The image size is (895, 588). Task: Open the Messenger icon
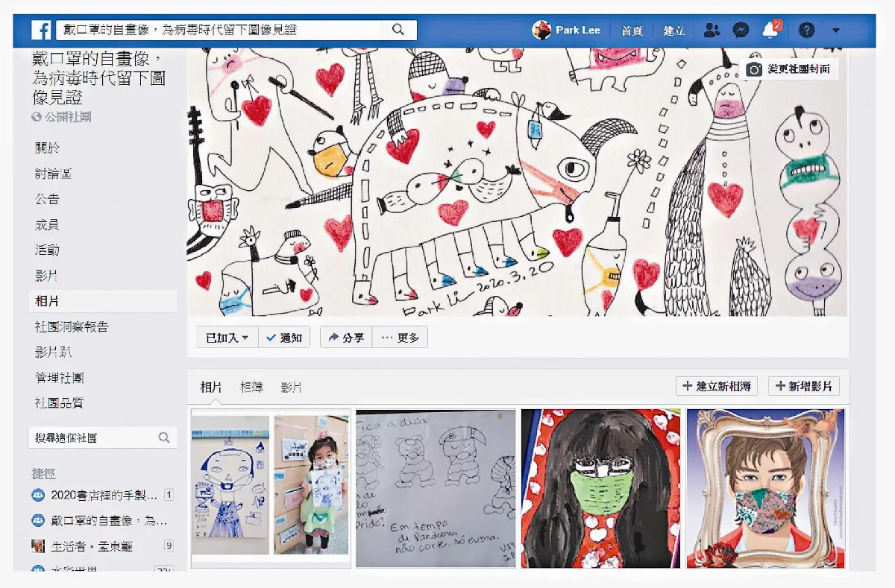point(741,31)
